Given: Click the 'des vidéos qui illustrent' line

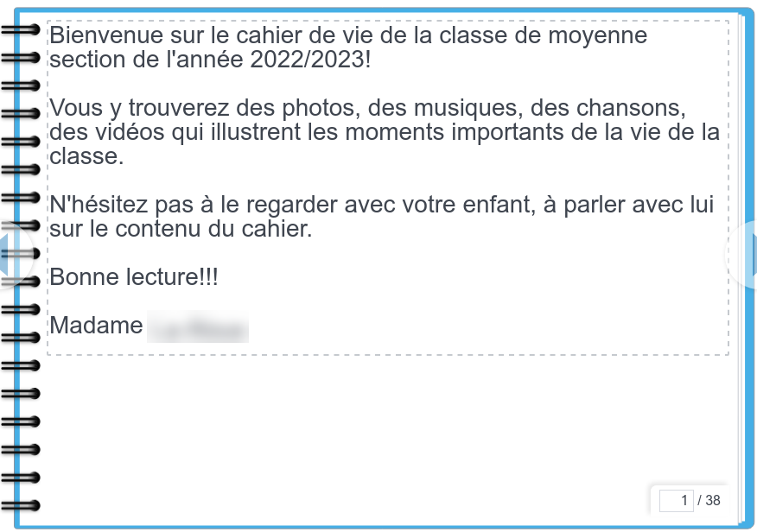Looking at the screenshot, I should click(385, 133).
